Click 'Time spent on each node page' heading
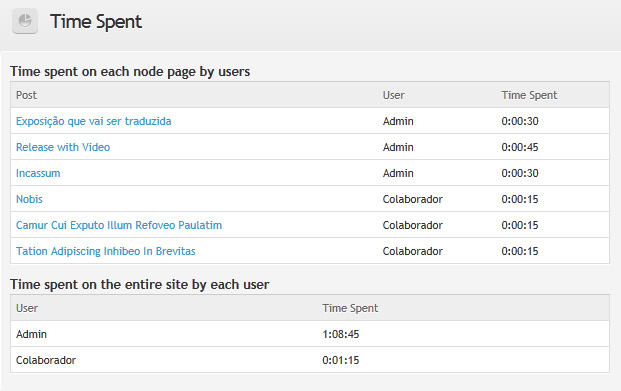This screenshot has height=391, width=621. (x=130, y=72)
